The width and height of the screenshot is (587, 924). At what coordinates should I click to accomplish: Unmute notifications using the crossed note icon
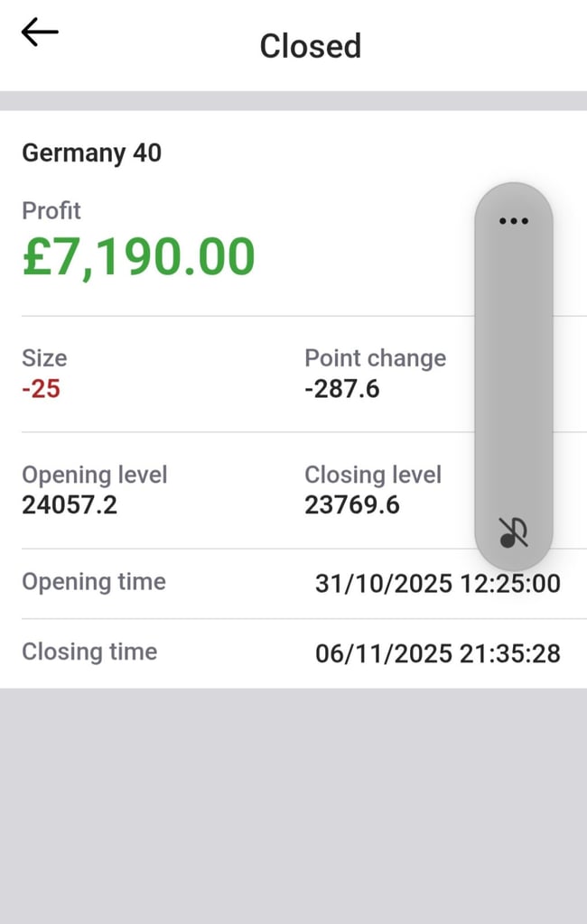[x=512, y=532]
